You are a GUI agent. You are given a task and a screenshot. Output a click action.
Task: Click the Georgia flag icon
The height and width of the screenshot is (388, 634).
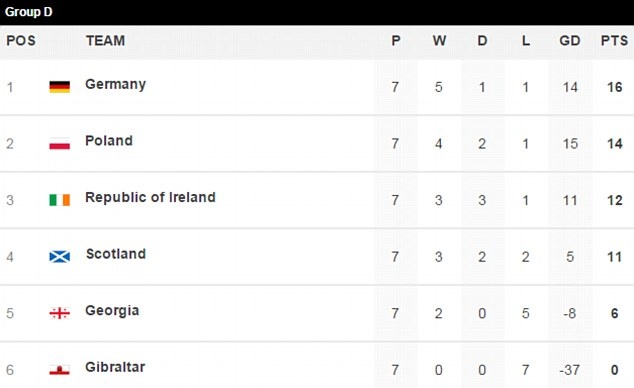59,313
